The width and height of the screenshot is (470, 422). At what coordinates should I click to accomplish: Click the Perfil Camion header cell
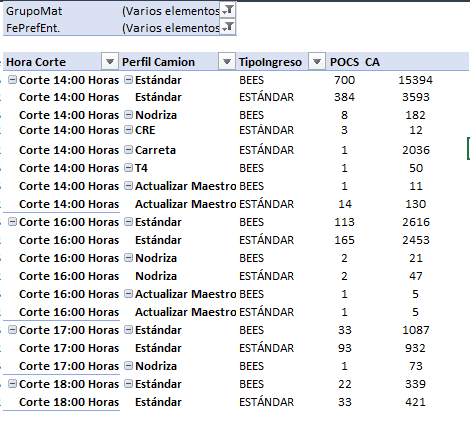click(158, 62)
